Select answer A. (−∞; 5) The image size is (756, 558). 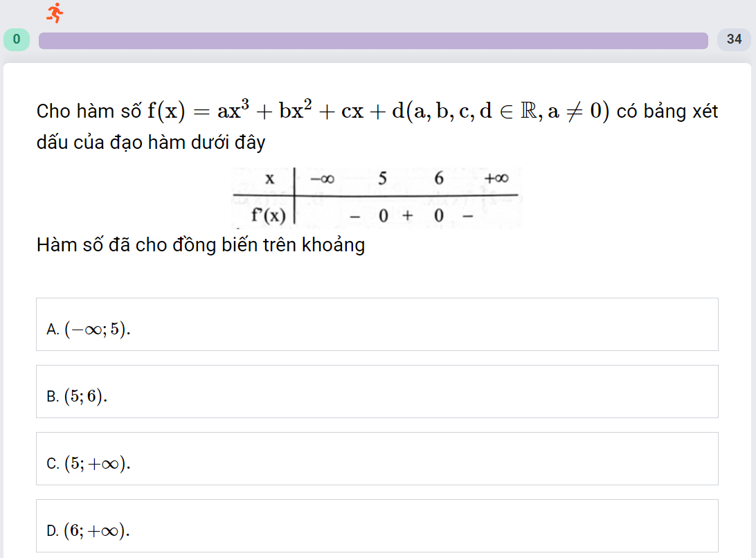pyautogui.click(x=377, y=325)
